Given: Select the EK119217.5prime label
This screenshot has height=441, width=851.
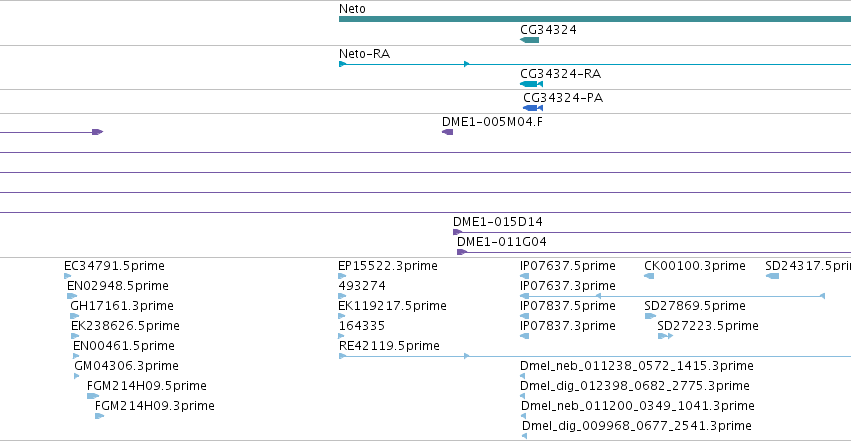Looking at the screenshot, I should point(392,306).
